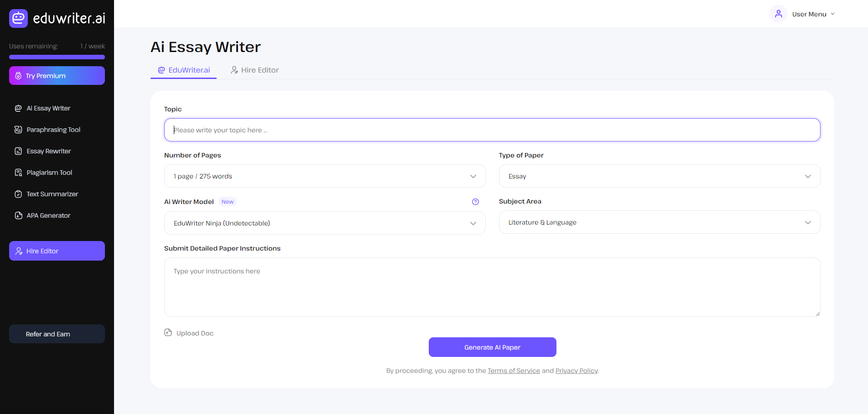868x414 pixels.
Task: Expand the Number of Pages dropdown
Action: (325, 176)
